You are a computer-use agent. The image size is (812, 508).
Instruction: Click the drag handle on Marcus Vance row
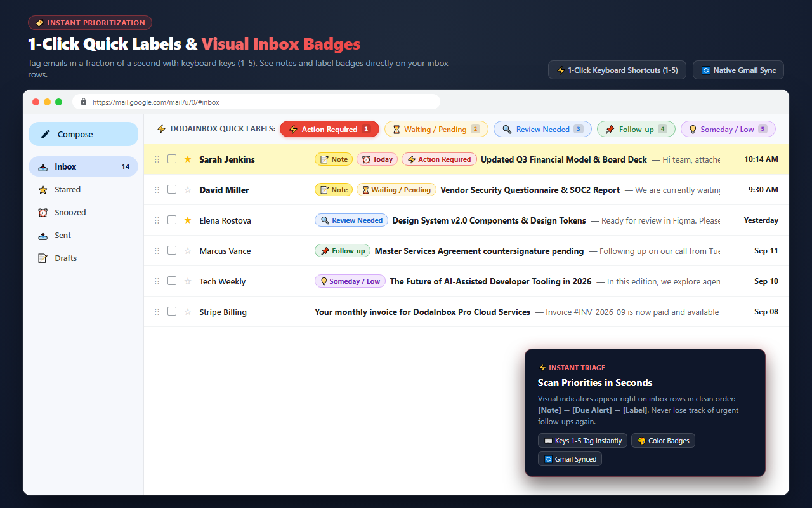(x=157, y=251)
